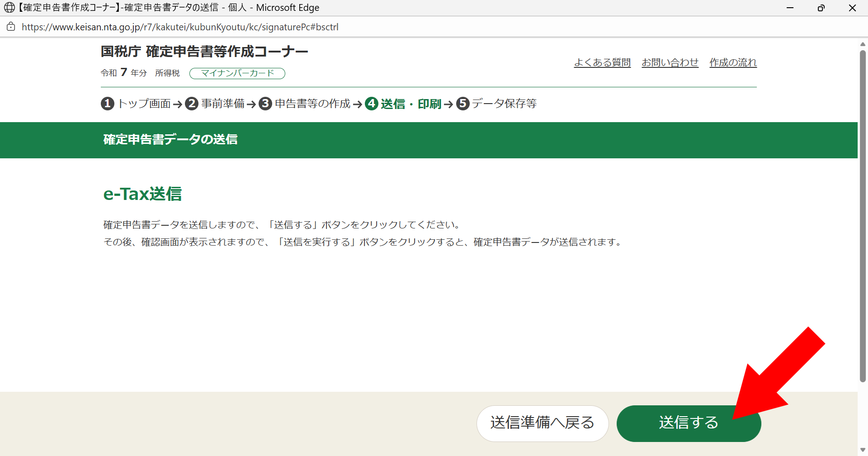Open the 作成の流れ link
Screen dimensions: 868x456
coord(733,62)
